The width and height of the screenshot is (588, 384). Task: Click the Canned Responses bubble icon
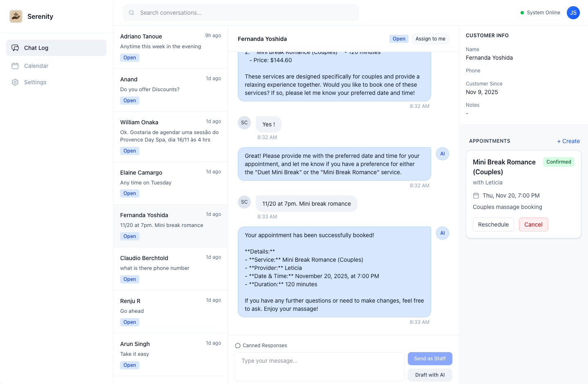pyautogui.click(x=238, y=346)
